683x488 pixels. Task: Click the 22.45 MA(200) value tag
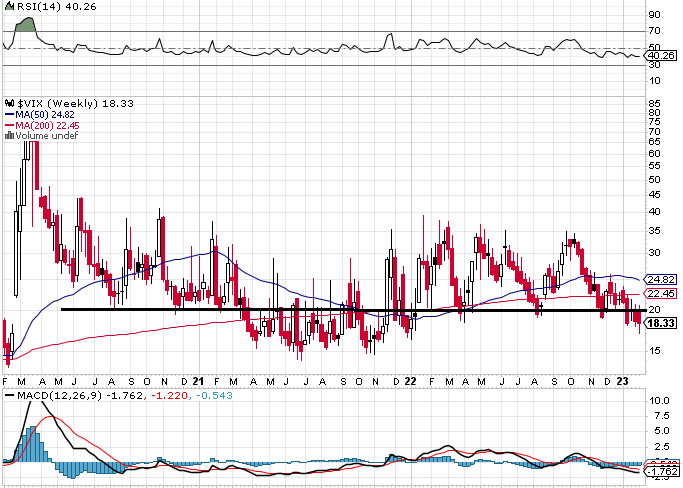(660, 294)
